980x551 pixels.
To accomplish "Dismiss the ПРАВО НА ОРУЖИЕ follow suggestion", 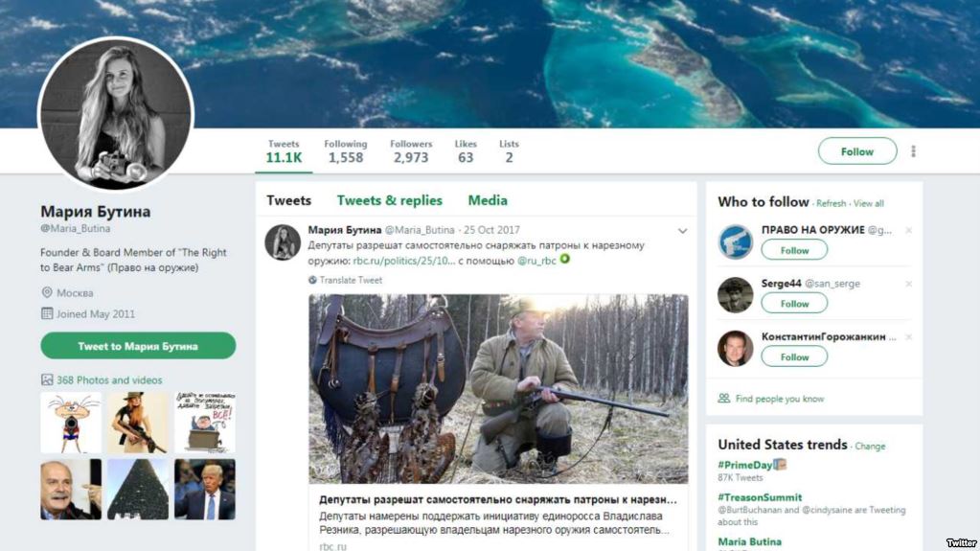I will [908, 230].
